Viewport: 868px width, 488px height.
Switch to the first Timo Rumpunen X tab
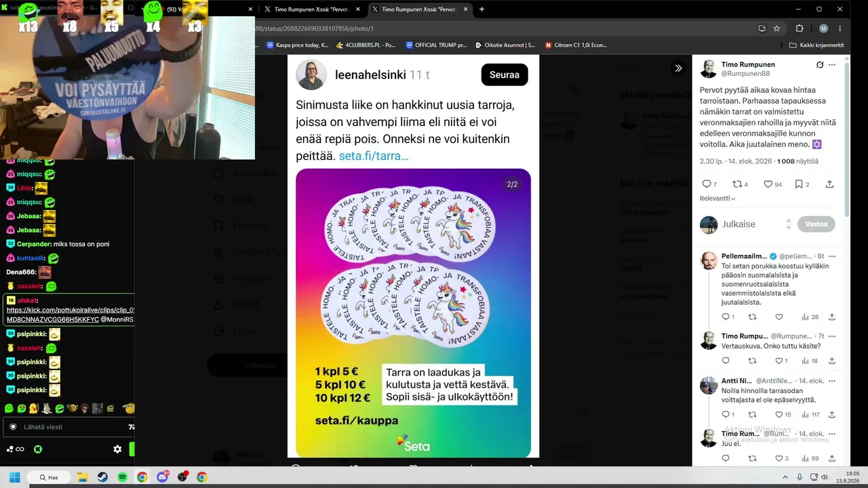pos(311,9)
